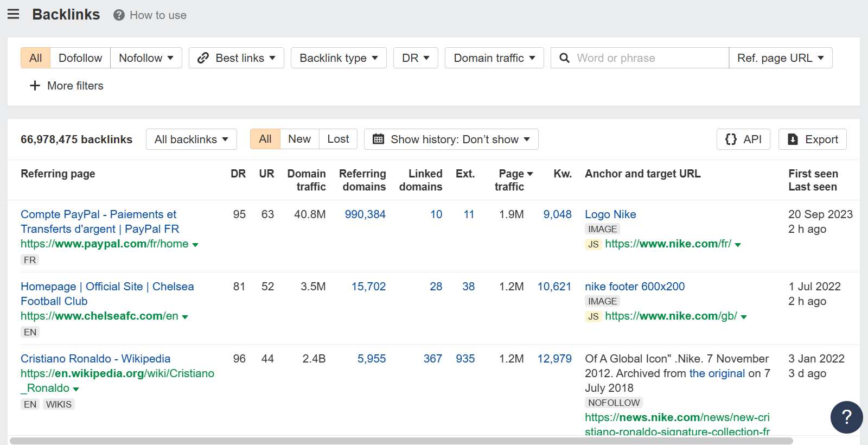Screen dimensions: 868x445
Task: Click external links value 11
Action: (469, 214)
